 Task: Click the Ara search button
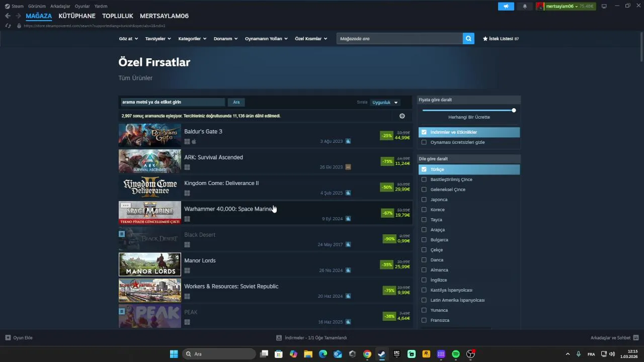pos(236,102)
